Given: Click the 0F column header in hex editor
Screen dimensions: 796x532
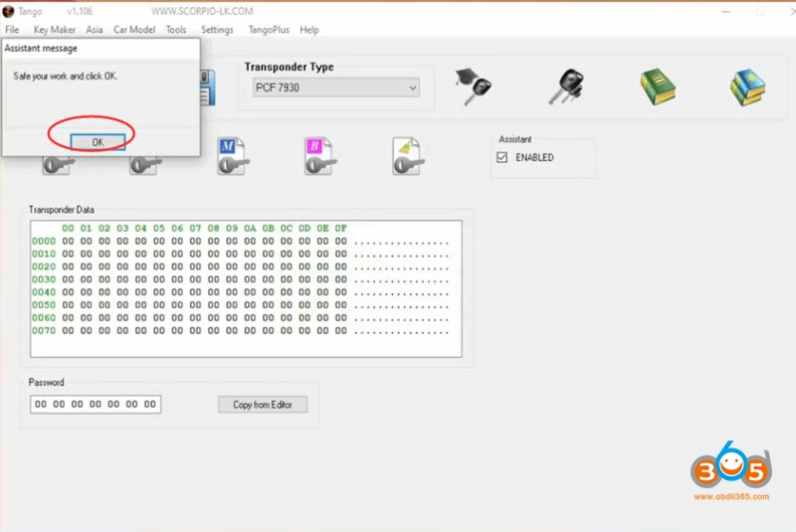Looking at the screenshot, I should (x=340, y=229).
